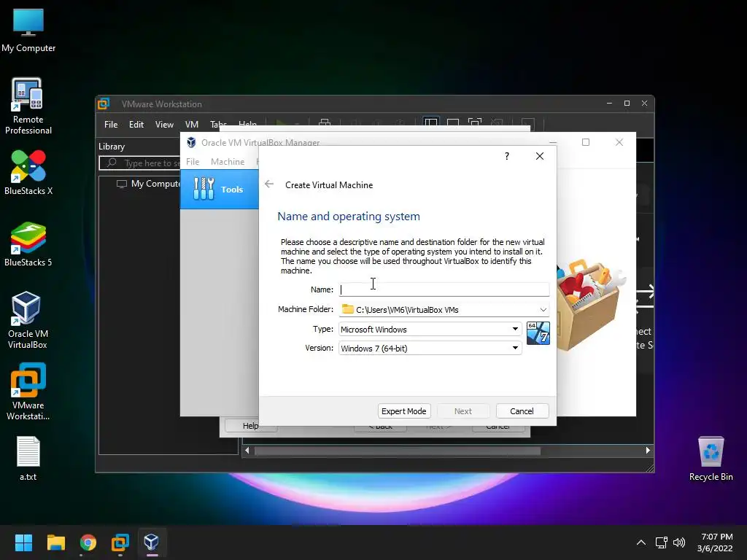The image size is (747, 560).
Task: Open the Windows Start menu
Action: [x=23, y=542]
